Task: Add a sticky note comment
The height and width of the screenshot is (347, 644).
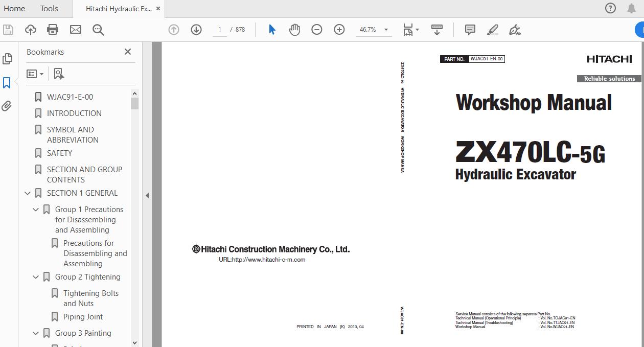Action: (x=469, y=29)
